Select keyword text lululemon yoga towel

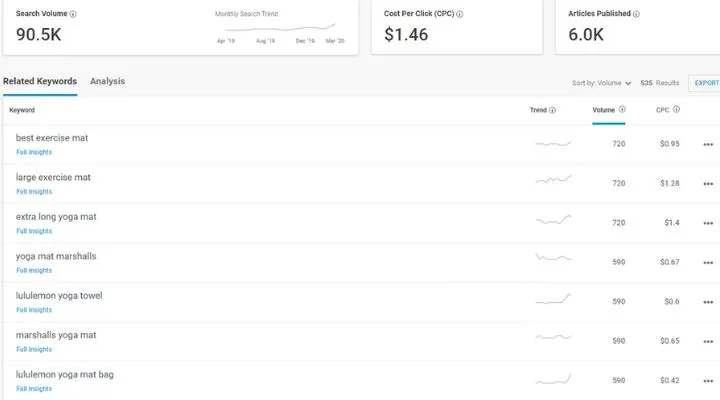[59, 296]
